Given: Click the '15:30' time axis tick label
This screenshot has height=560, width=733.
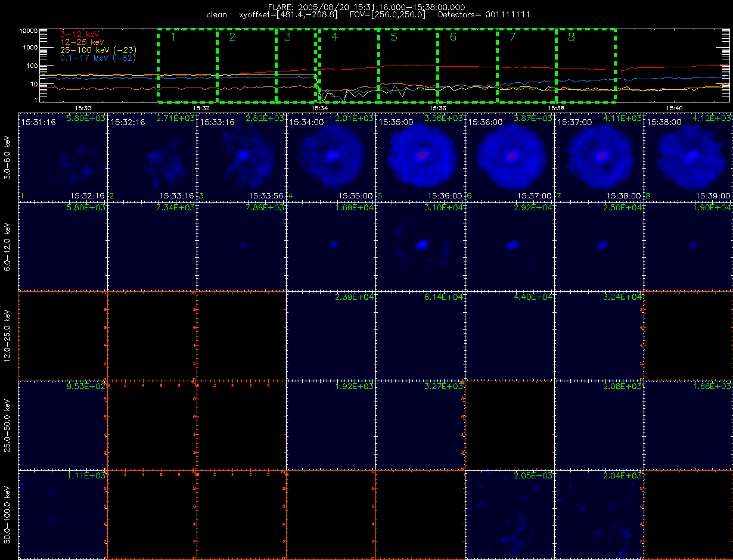Looking at the screenshot, I should coord(82,108).
